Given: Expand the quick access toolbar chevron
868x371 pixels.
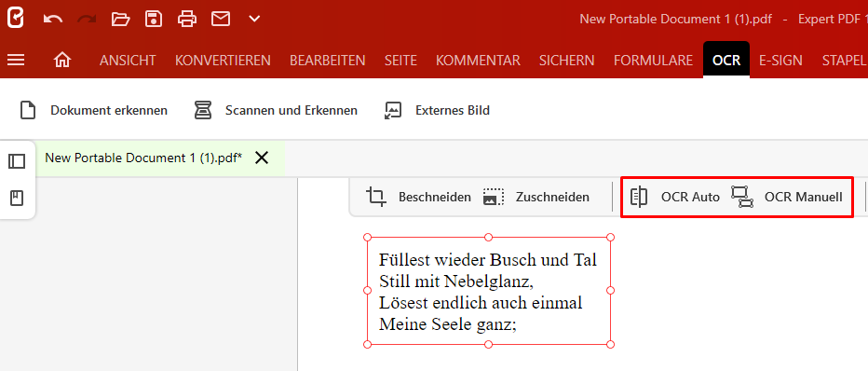Looking at the screenshot, I should point(254,20).
